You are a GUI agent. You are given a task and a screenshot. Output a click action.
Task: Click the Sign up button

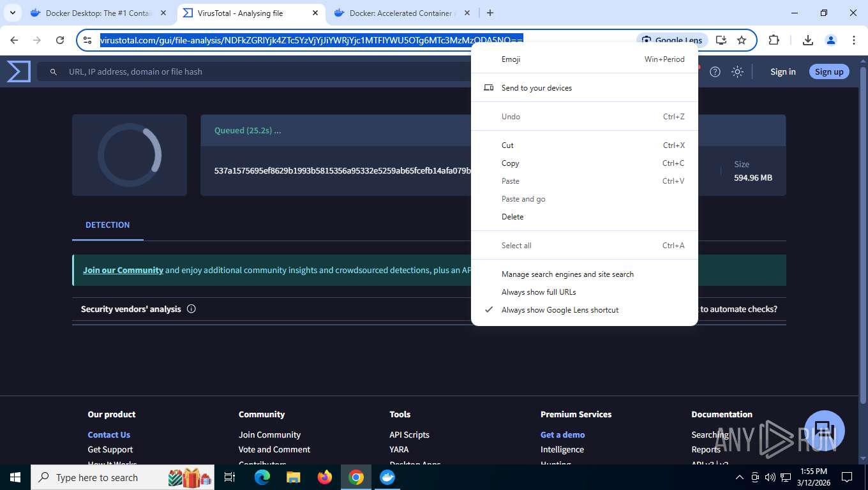(x=829, y=71)
